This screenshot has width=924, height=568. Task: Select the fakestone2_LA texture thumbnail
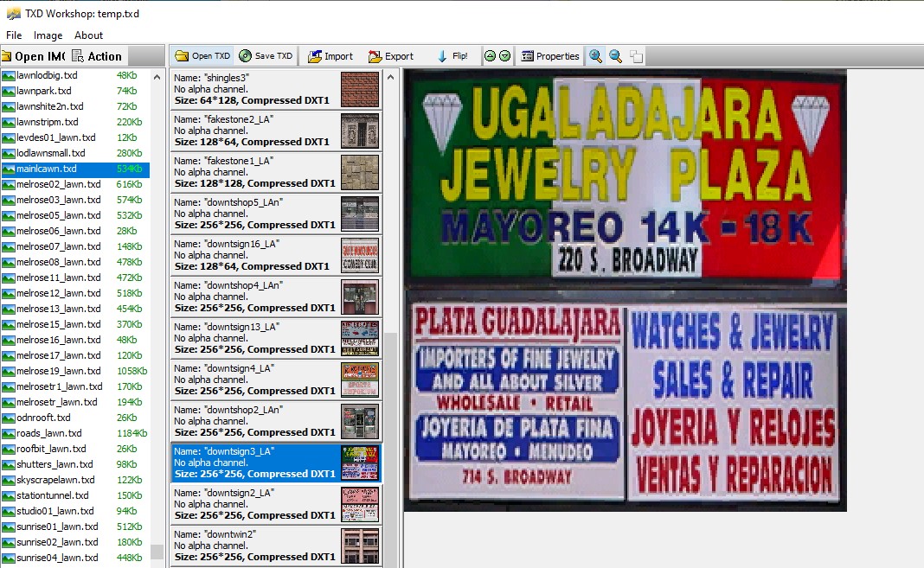(x=359, y=131)
